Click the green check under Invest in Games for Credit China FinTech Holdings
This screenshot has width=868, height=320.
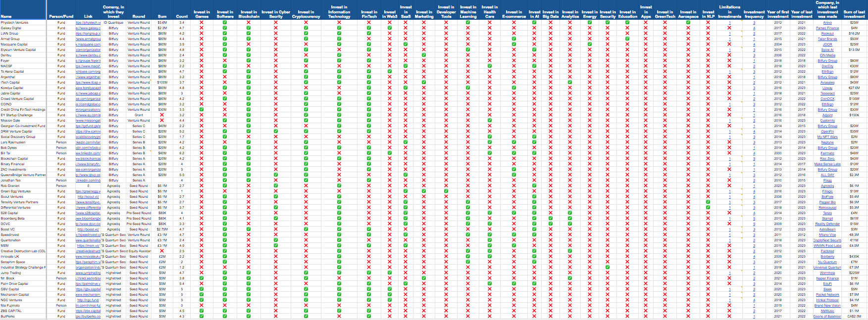click(202, 110)
